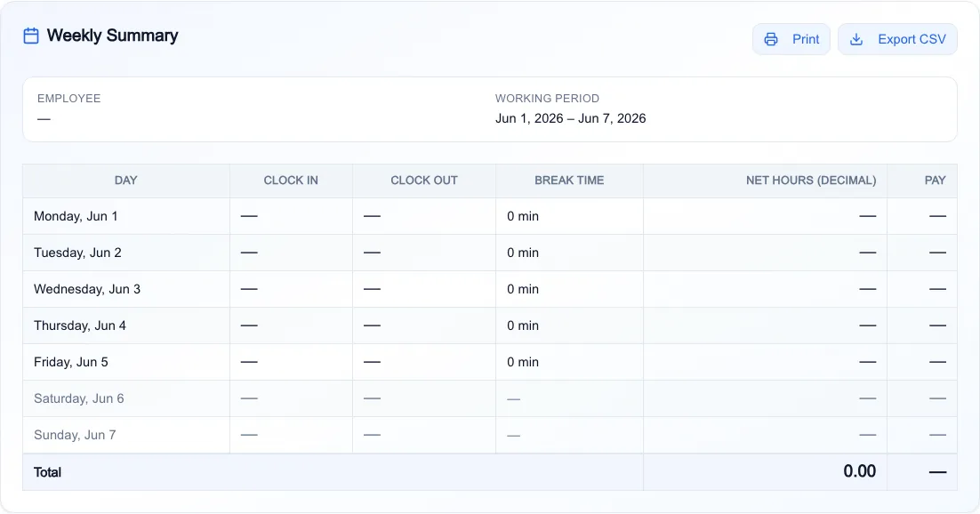Click the Total row label
This screenshot has height=514, width=980.
[47, 472]
